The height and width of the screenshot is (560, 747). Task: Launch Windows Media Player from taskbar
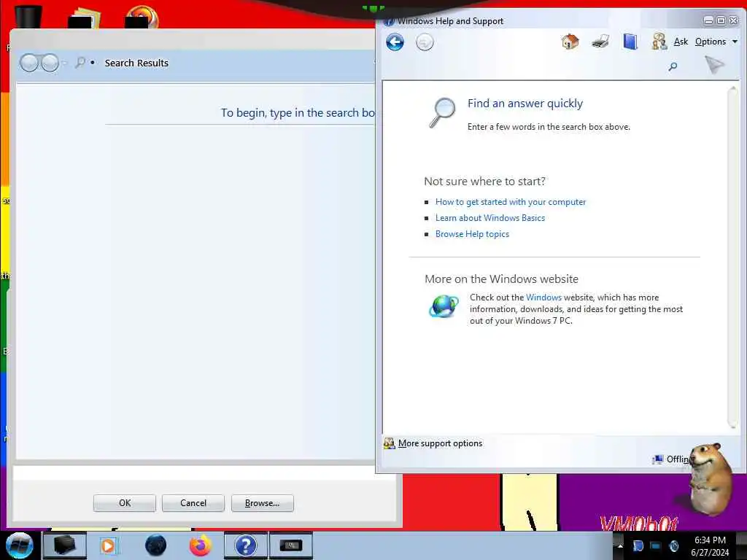(x=109, y=545)
